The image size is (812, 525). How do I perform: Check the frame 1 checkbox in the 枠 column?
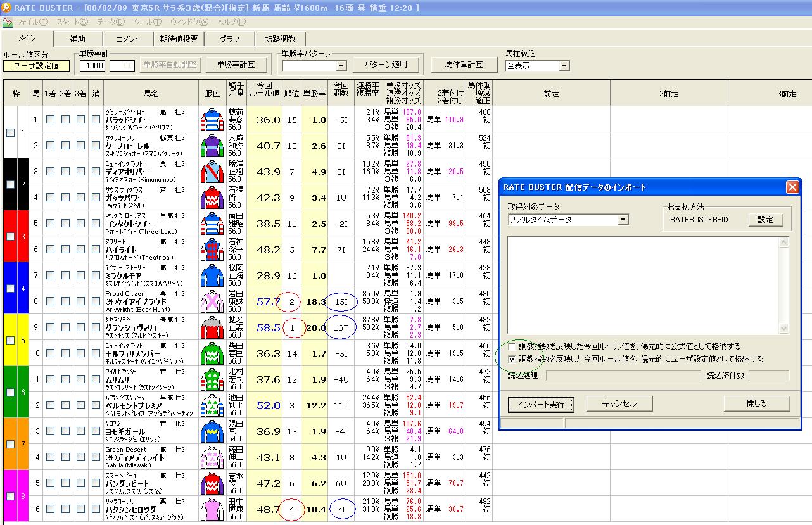[x=10, y=133]
